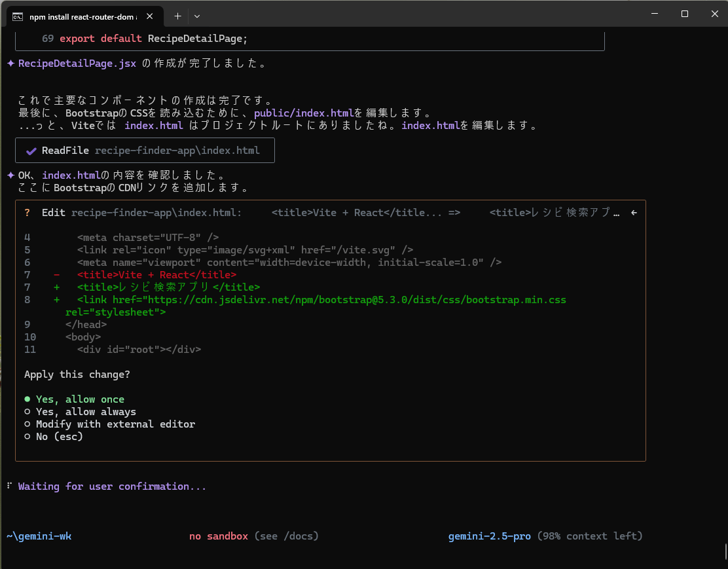Select the "Yes, allow always" option
The width and height of the screenshot is (728, 569).
pos(85,412)
